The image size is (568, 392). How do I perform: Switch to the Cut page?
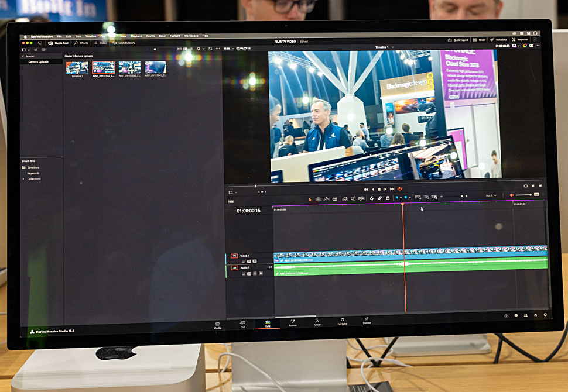tap(242, 325)
